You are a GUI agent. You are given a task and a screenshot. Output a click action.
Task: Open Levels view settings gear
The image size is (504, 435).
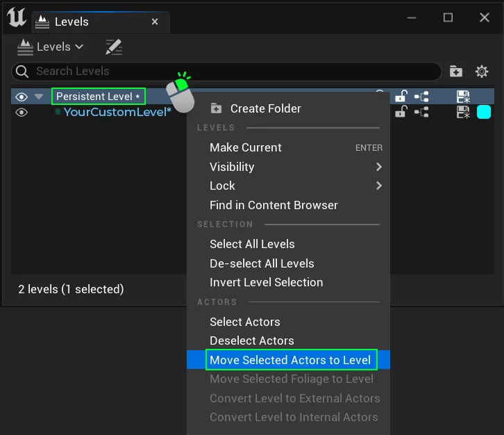tap(482, 71)
